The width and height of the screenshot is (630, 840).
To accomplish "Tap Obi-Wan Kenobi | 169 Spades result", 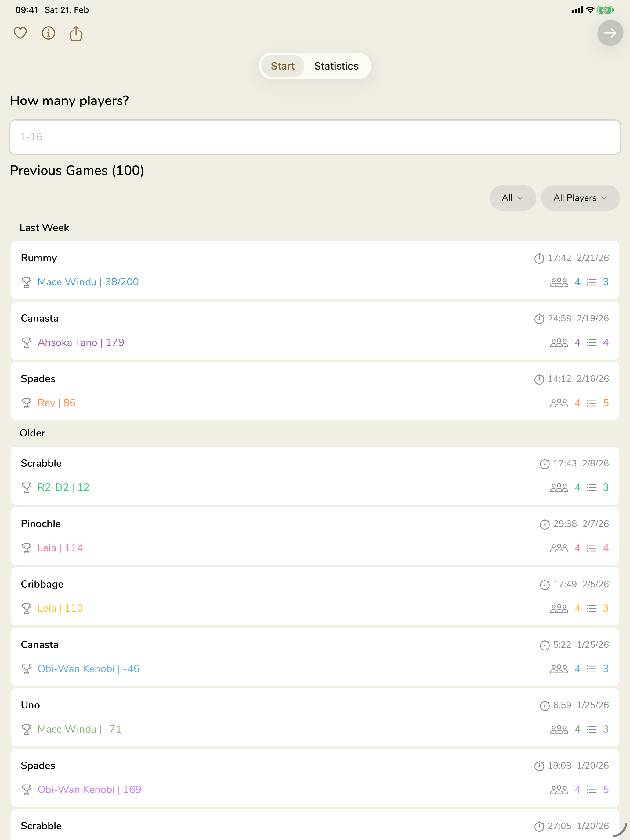I will (89, 790).
